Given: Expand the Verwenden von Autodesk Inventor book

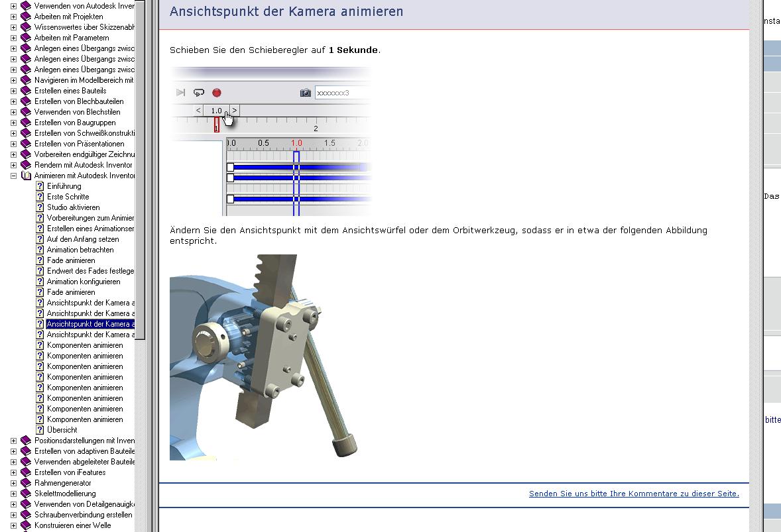Looking at the screenshot, I should pyautogui.click(x=13, y=6).
